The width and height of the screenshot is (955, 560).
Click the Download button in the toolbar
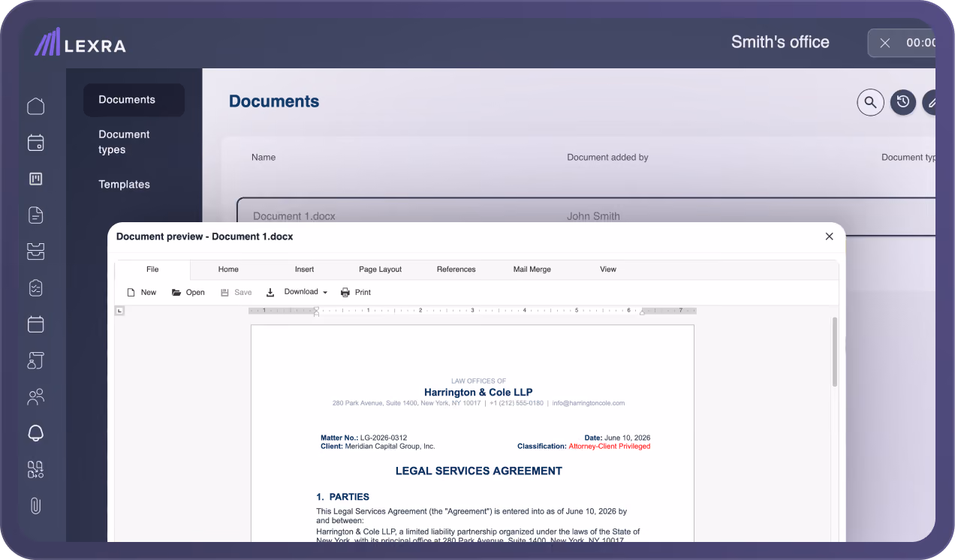[292, 292]
